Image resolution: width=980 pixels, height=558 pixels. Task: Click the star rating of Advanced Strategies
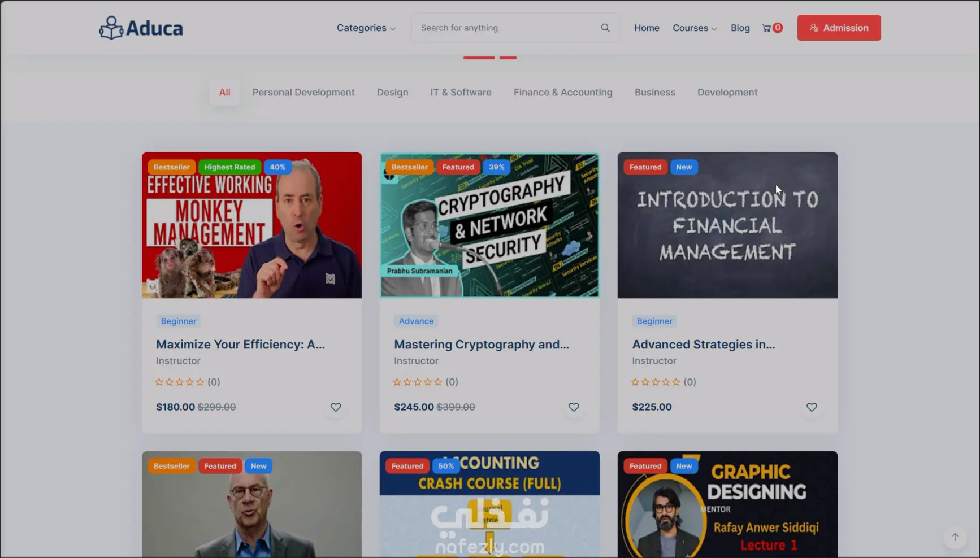[656, 382]
